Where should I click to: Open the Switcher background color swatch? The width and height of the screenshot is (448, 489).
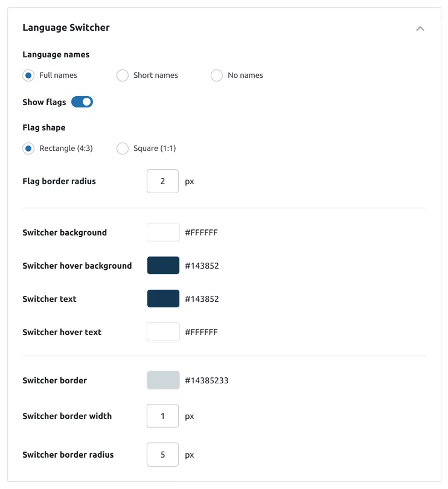coord(163,232)
